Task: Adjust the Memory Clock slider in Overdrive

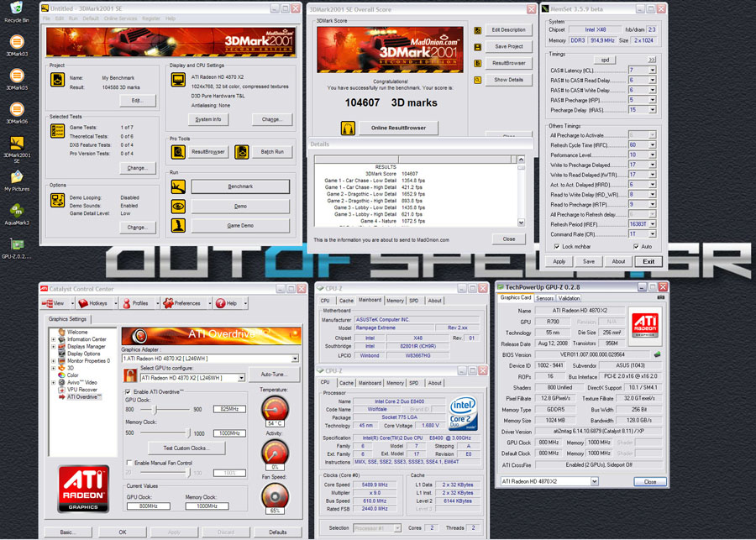Action: (x=188, y=433)
